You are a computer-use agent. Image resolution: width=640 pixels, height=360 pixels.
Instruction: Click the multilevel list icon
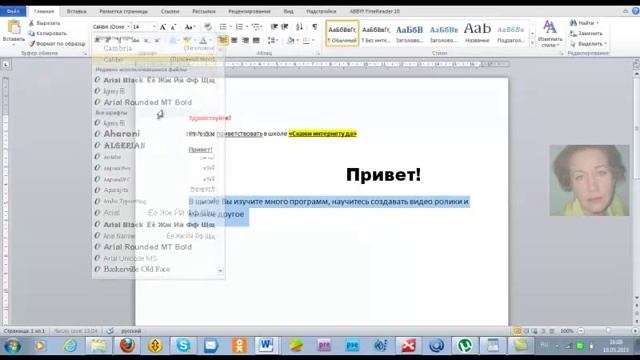click(x=256, y=27)
